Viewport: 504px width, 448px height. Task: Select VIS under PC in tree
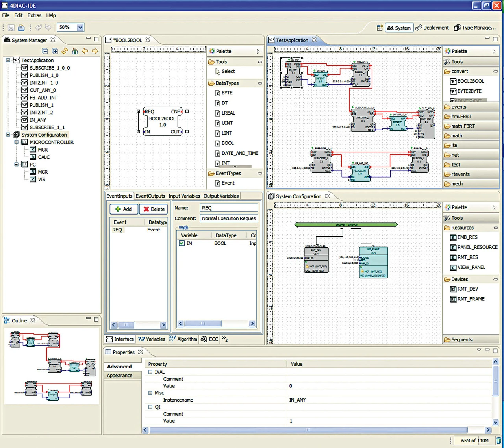coord(38,180)
